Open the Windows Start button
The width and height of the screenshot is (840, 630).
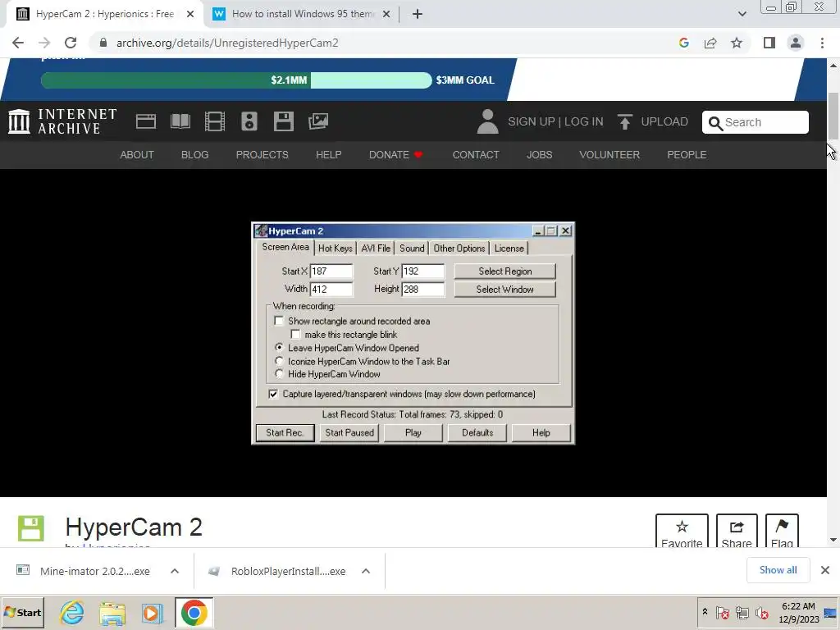[23, 612]
